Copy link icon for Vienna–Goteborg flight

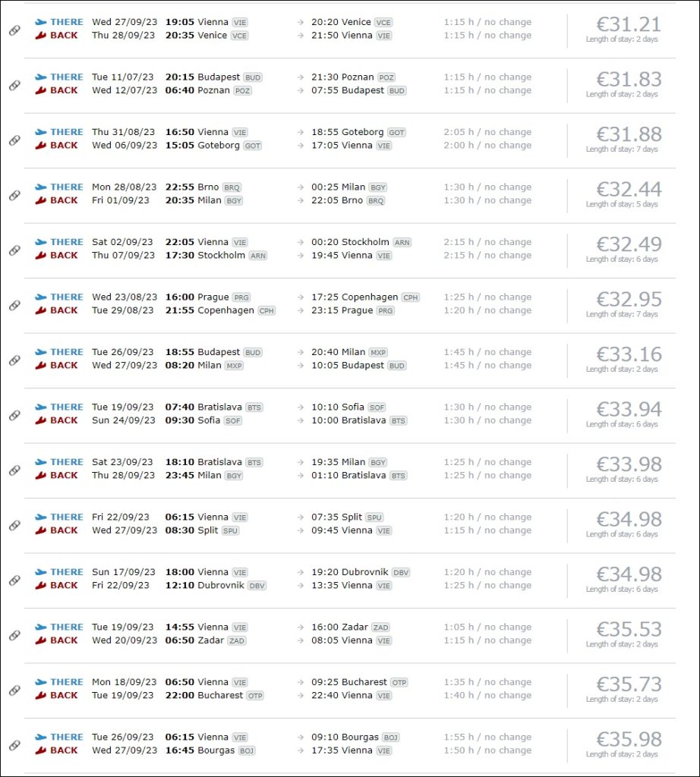click(15, 140)
